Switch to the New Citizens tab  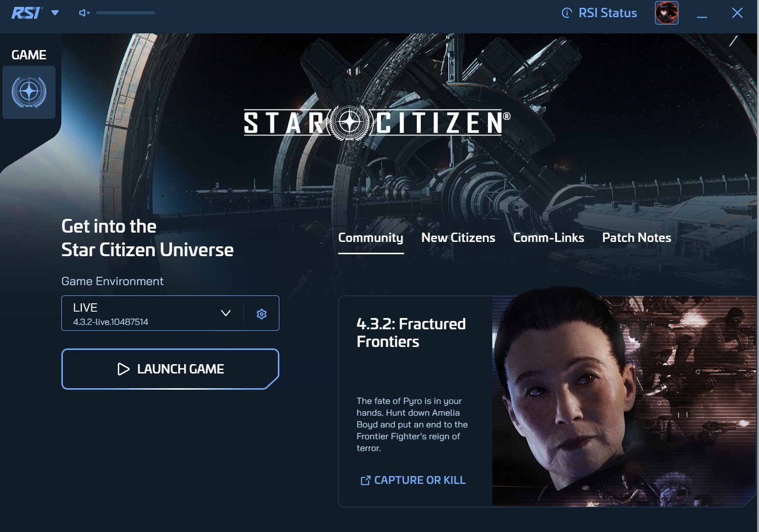click(458, 238)
